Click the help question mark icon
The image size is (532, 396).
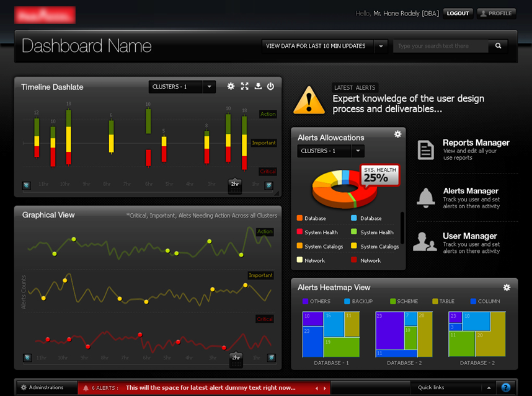pyautogui.click(x=506, y=387)
